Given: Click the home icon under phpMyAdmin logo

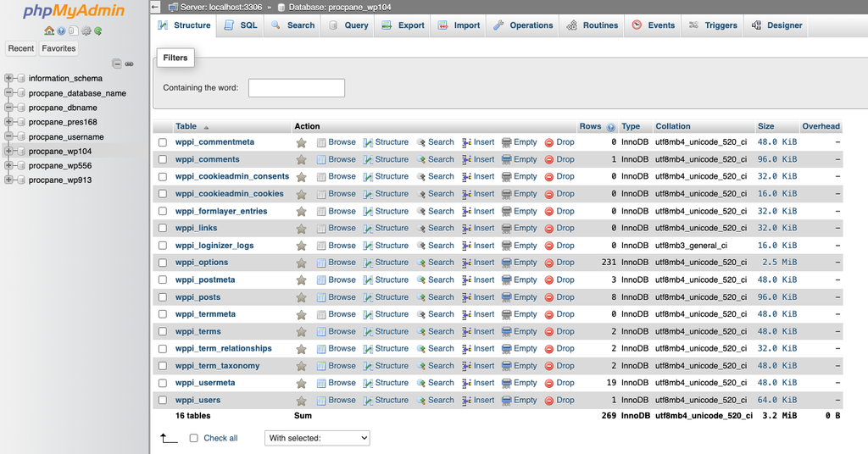Looking at the screenshot, I should [x=49, y=31].
